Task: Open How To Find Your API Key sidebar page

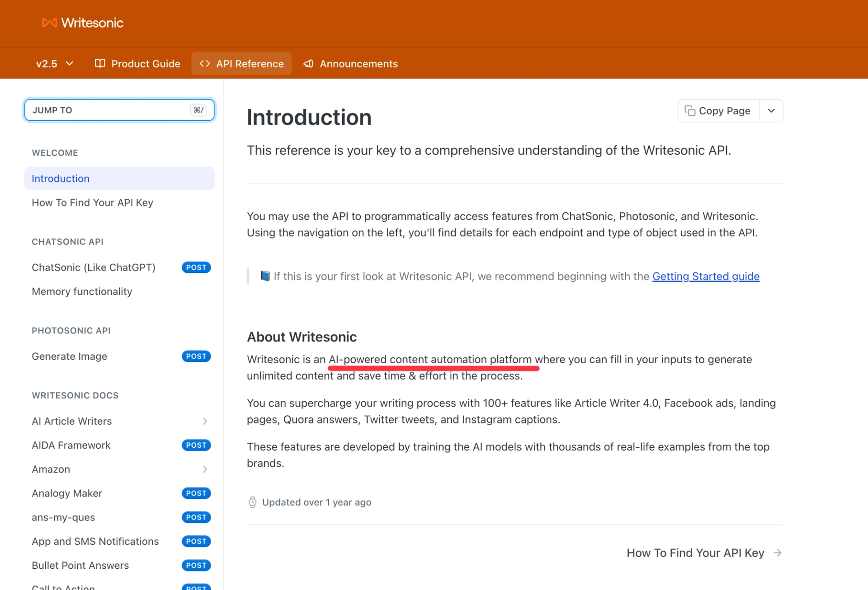Action: point(119,202)
